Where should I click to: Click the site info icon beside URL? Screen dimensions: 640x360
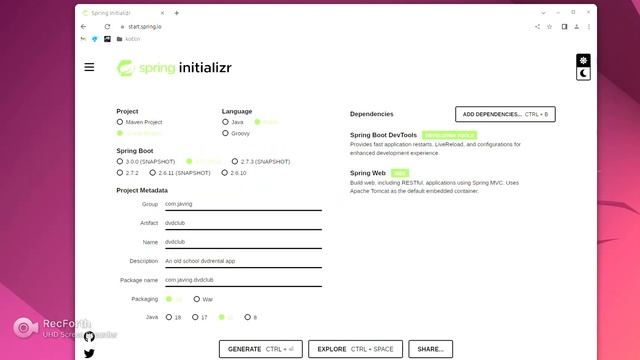point(122,27)
